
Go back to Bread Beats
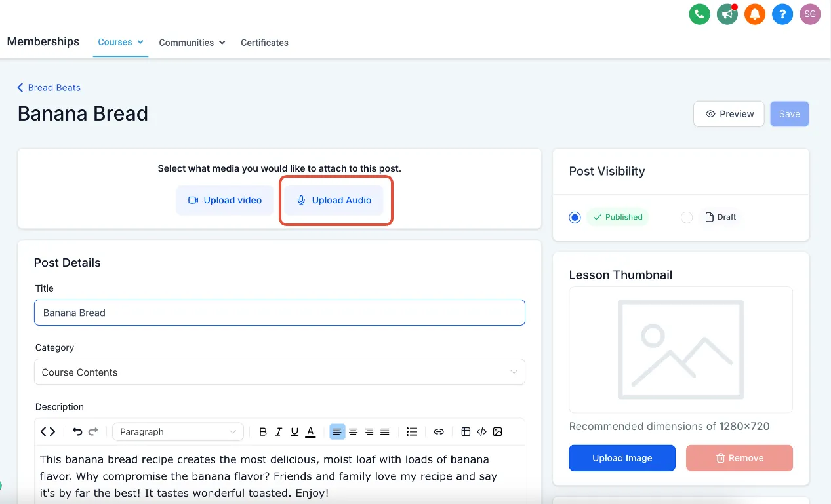coord(49,87)
